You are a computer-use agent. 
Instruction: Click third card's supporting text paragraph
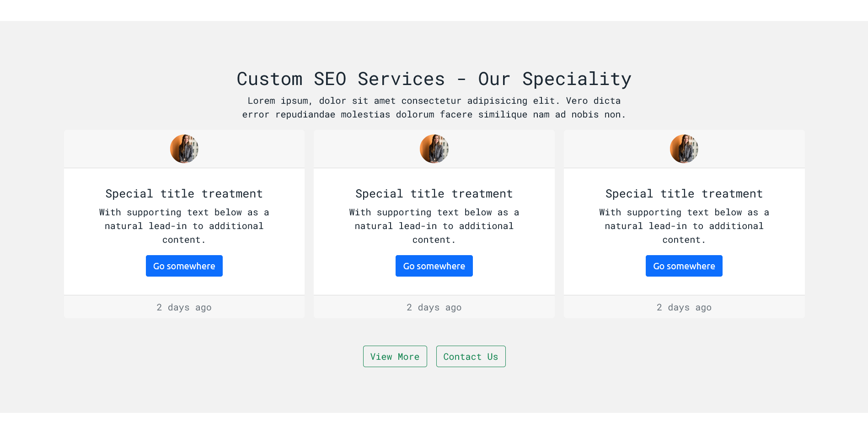point(684,226)
